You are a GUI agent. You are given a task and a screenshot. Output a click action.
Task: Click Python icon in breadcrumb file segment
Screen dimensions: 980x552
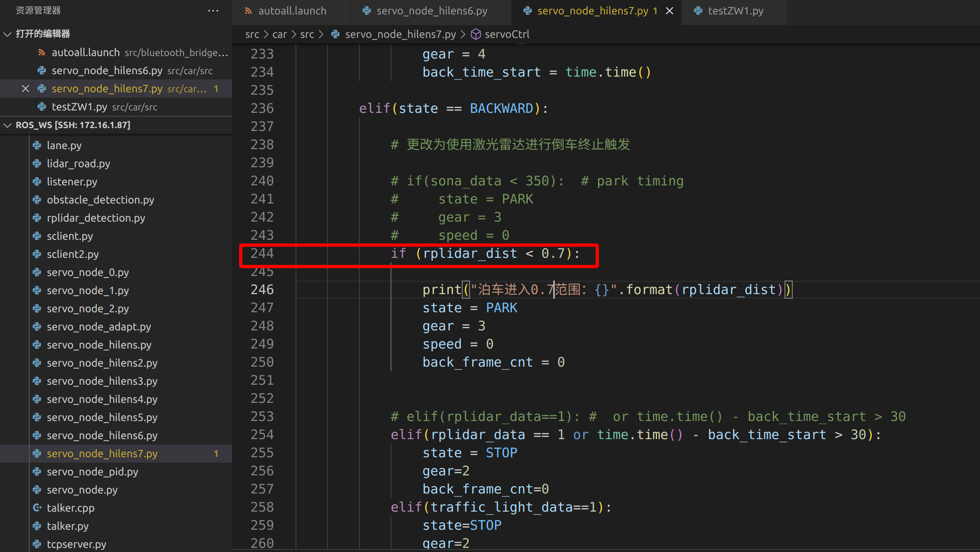(335, 34)
